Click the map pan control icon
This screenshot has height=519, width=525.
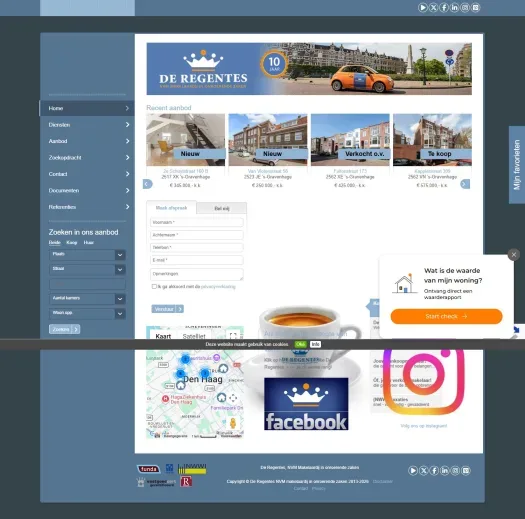point(233,398)
